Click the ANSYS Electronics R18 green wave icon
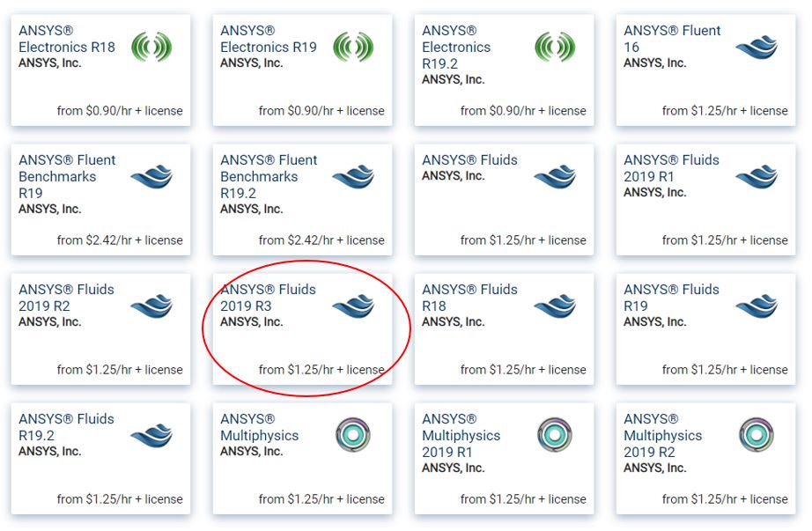812x531 pixels. pos(151,48)
